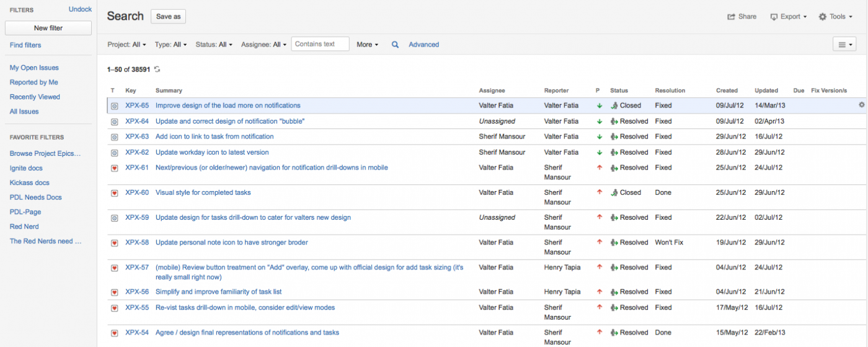Expand the Status filter dropdown
This screenshot has height=347, width=868.
pos(214,45)
